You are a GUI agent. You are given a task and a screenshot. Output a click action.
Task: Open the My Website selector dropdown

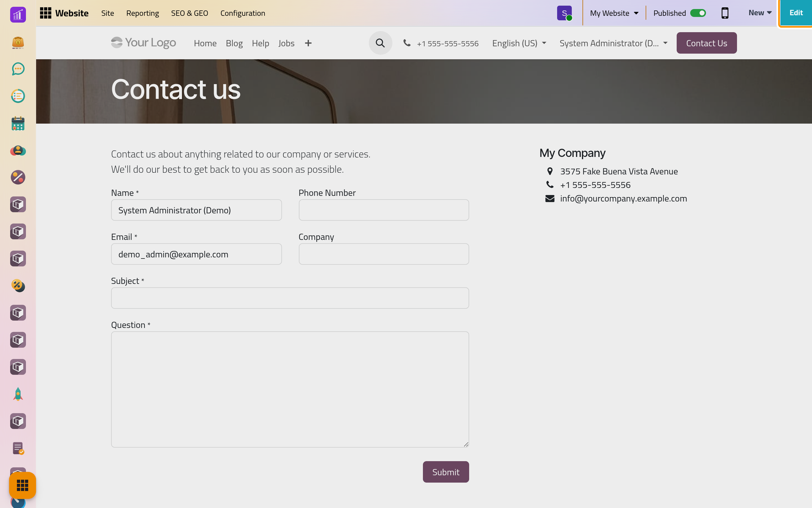coord(614,13)
